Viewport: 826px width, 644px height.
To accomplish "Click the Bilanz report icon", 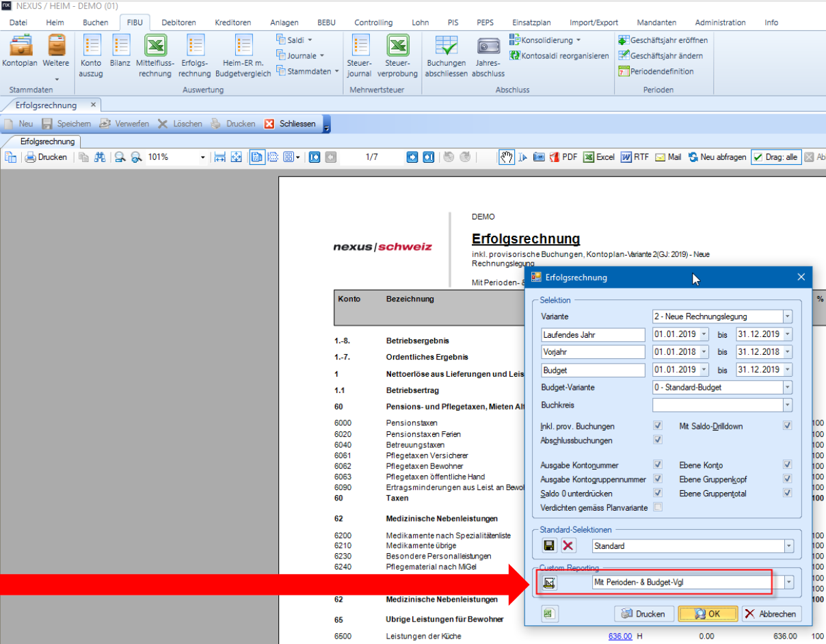I will (120, 48).
